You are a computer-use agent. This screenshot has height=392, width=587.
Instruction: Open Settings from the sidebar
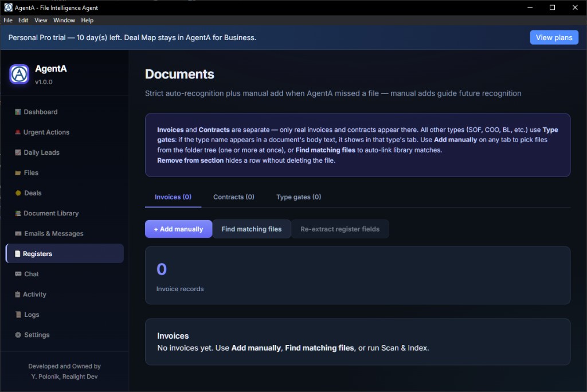click(65, 335)
